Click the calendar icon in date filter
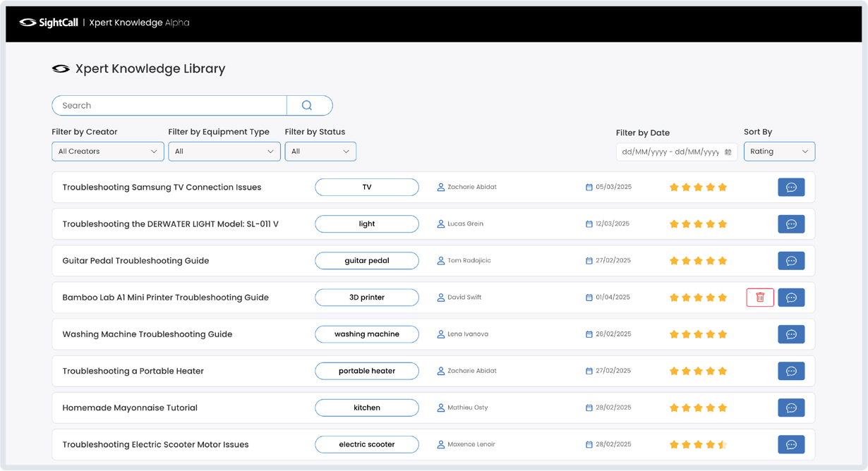Viewport: 868px width, 471px height. (x=728, y=152)
